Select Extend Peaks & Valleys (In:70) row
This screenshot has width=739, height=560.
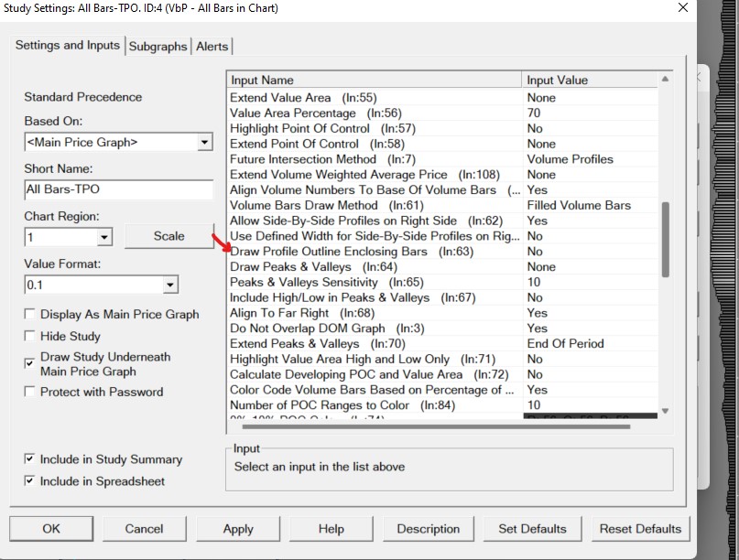pyautogui.click(x=443, y=344)
